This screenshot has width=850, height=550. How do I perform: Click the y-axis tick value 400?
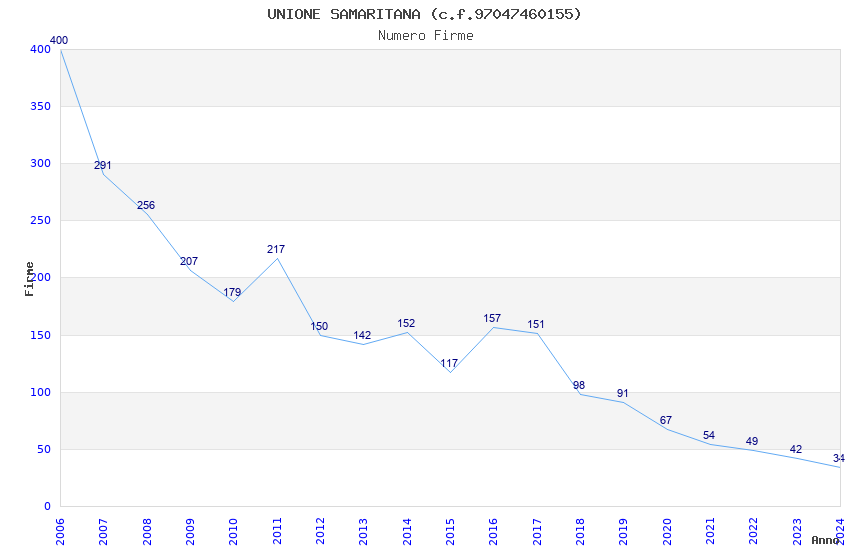pyautogui.click(x=40, y=49)
